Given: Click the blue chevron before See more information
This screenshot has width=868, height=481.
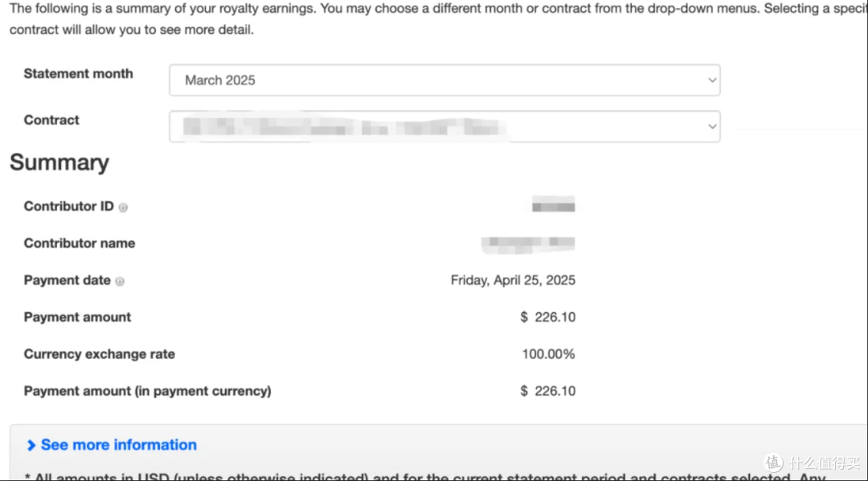Looking at the screenshot, I should tap(31, 446).
